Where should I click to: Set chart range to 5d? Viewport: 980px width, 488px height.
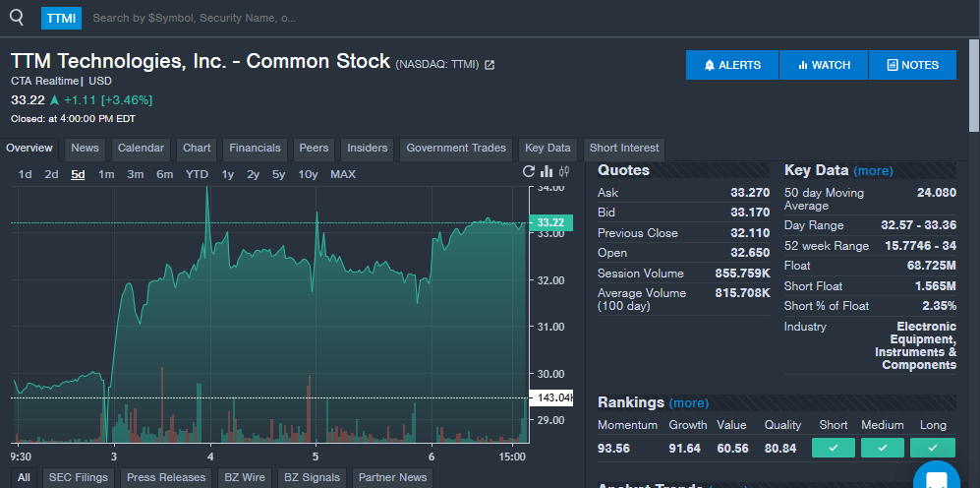click(x=78, y=174)
